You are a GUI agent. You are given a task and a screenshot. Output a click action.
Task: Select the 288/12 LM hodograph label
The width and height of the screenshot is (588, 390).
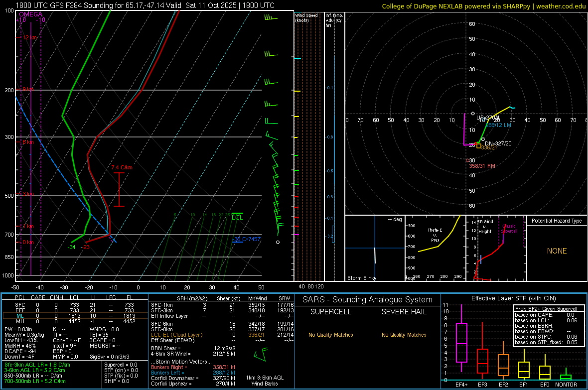(498, 125)
